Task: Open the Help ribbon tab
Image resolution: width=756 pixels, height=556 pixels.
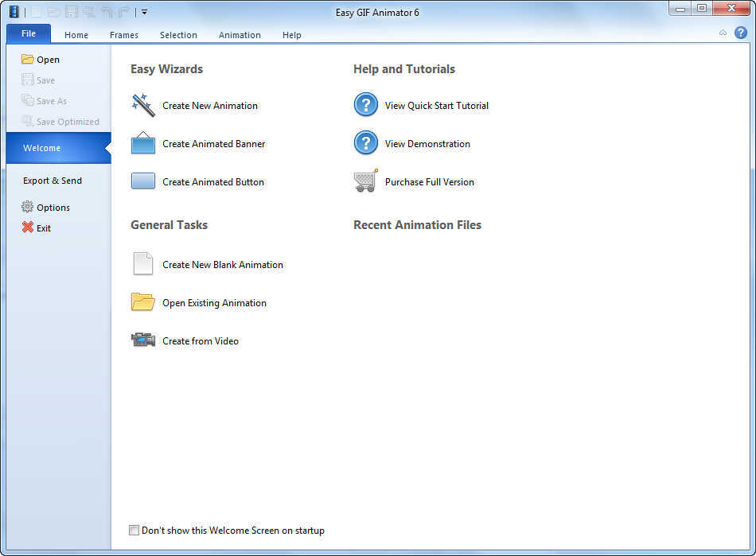Action: pos(292,35)
